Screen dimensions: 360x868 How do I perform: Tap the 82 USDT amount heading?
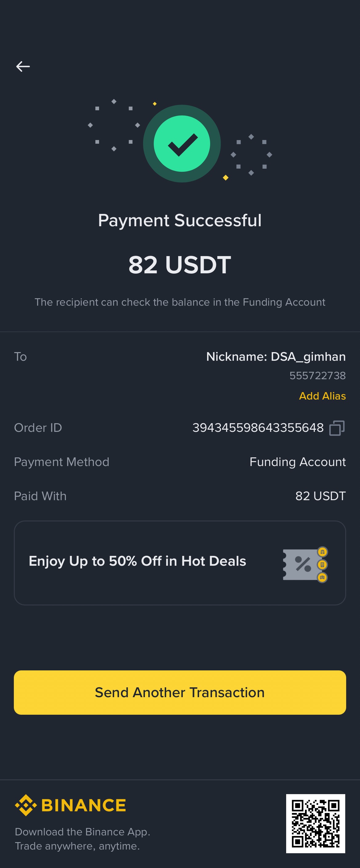click(180, 265)
